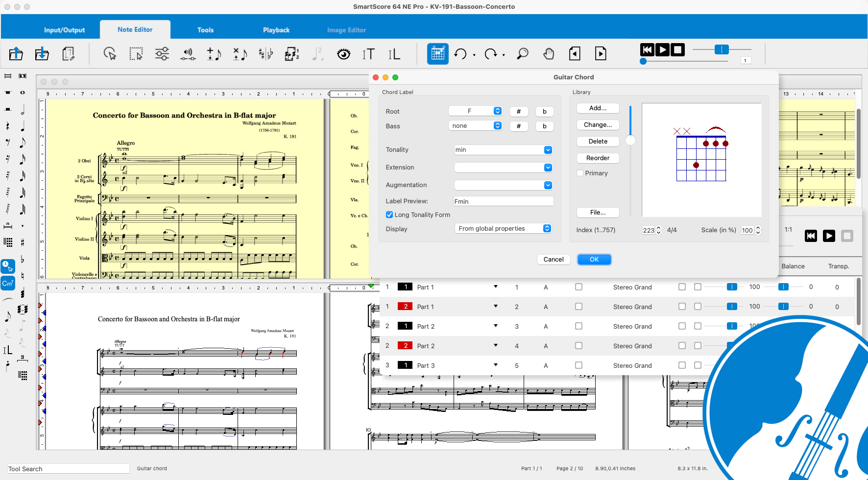Select the lyrics tool in toolbar

pyautogui.click(x=394, y=54)
